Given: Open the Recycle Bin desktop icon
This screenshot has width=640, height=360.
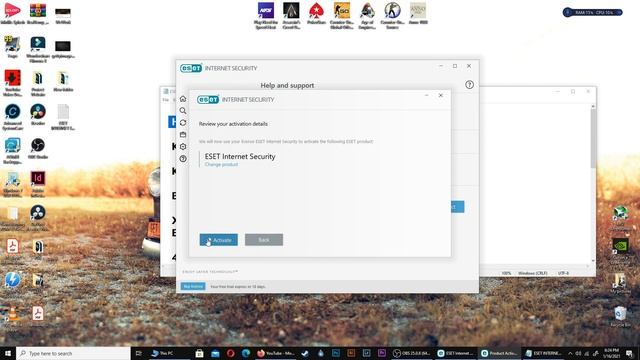Looking at the screenshot, I should 620,316.
